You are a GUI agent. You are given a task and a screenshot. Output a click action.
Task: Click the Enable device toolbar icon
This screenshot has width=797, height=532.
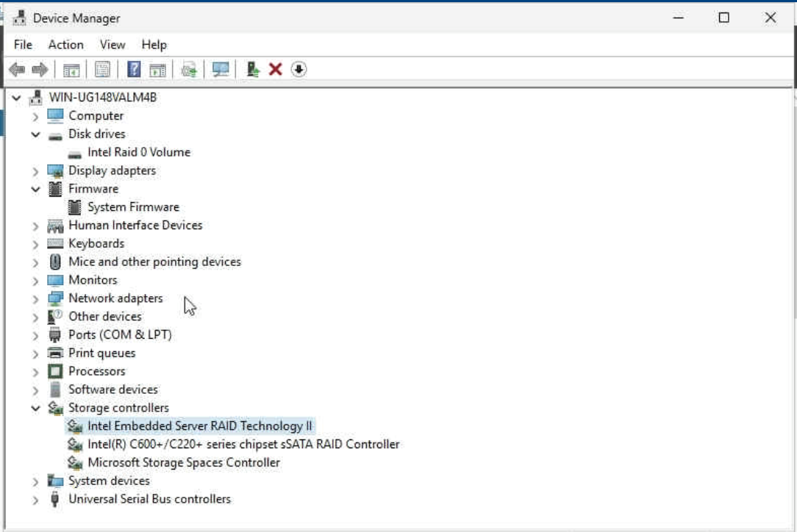pos(252,69)
